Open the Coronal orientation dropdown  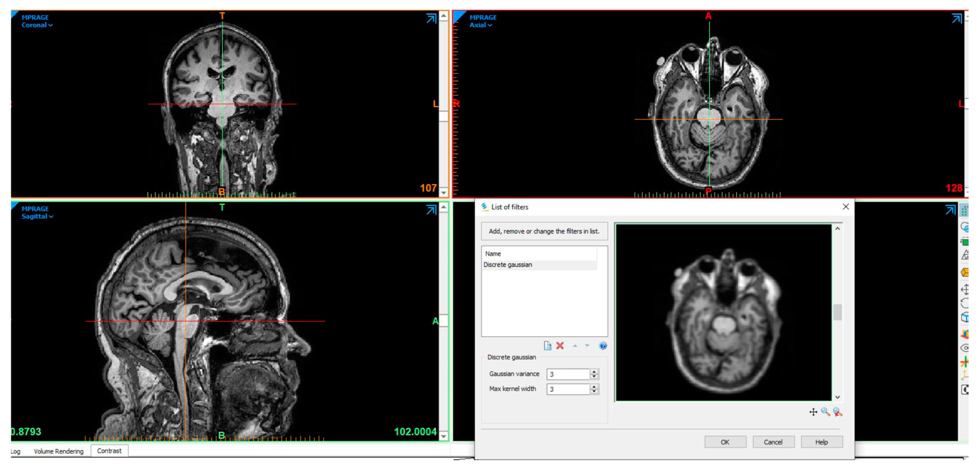(37, 25)
